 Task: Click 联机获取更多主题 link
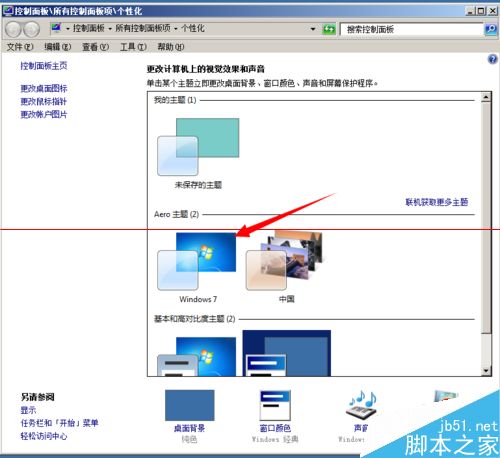[437, 202]
